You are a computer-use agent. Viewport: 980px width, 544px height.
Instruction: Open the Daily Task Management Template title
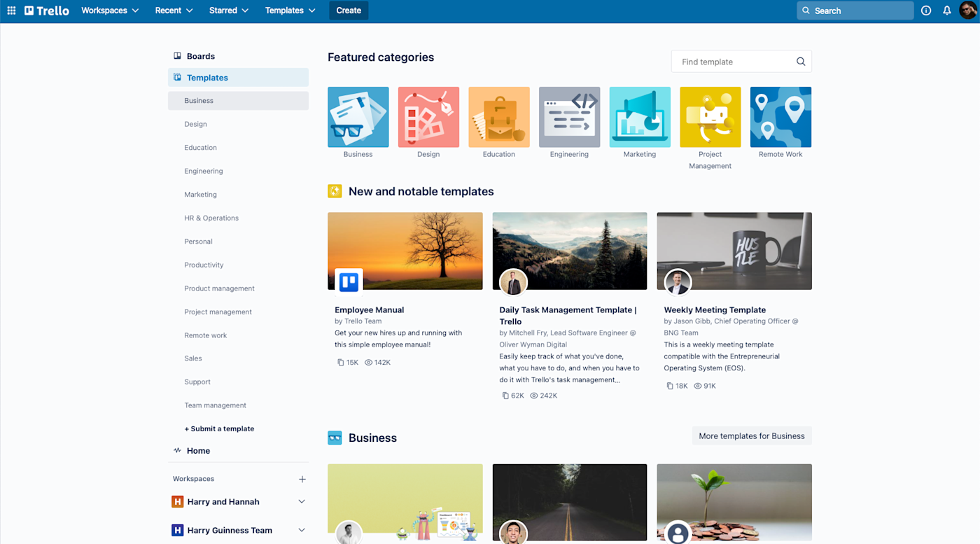point(568,316)
